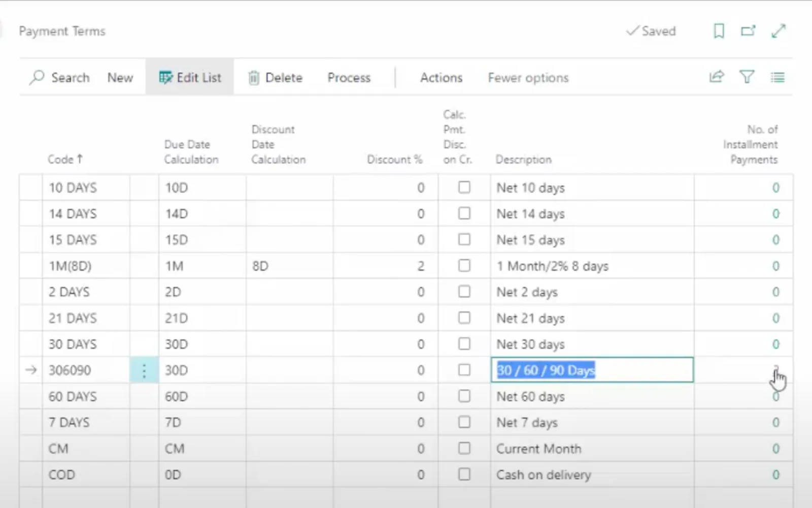Click installment payments value for Net 7 days

tap(775, 423)
